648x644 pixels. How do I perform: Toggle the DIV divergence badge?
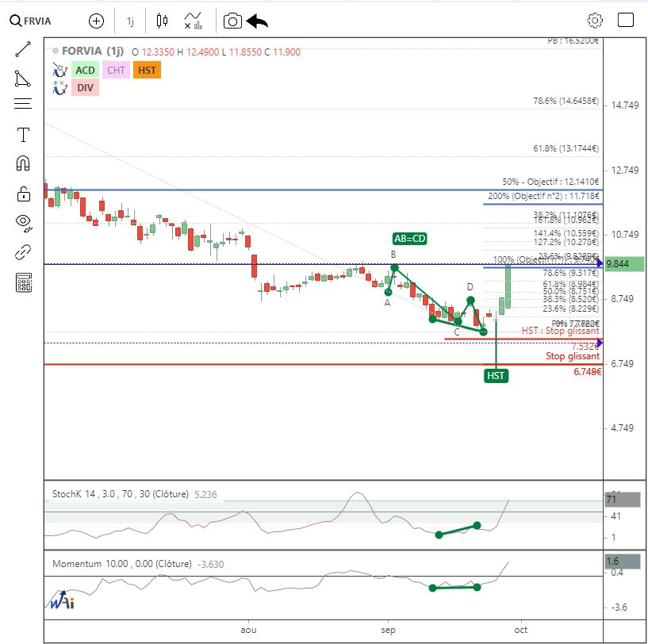[85, 87]
